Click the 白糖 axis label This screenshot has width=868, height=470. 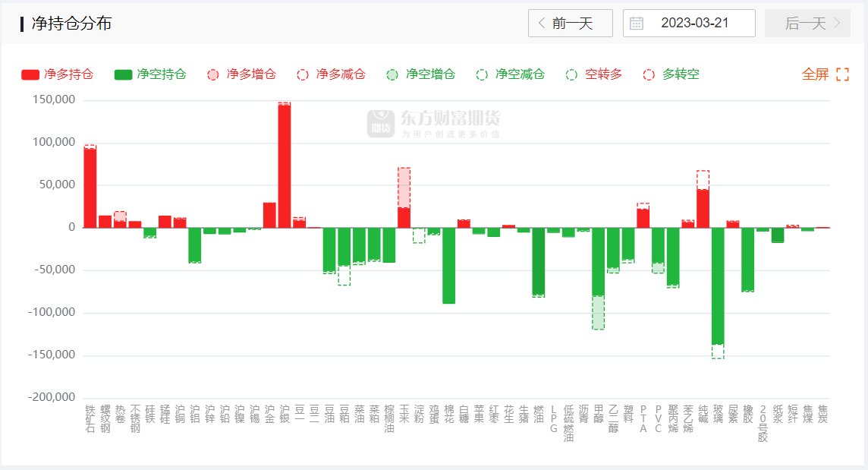coord(464,414)
